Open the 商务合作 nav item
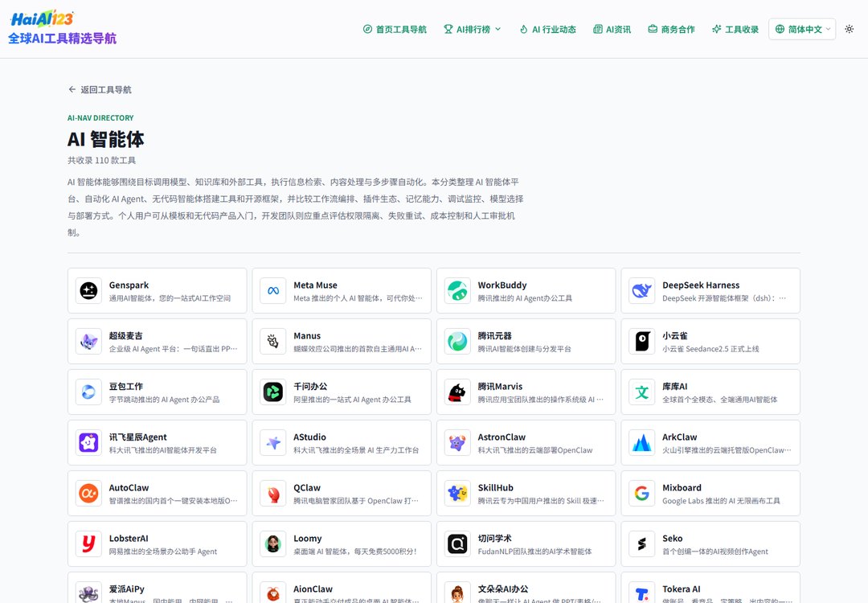Image resolution: width=868 pixels, height=603 pixels. coord(671,30)
